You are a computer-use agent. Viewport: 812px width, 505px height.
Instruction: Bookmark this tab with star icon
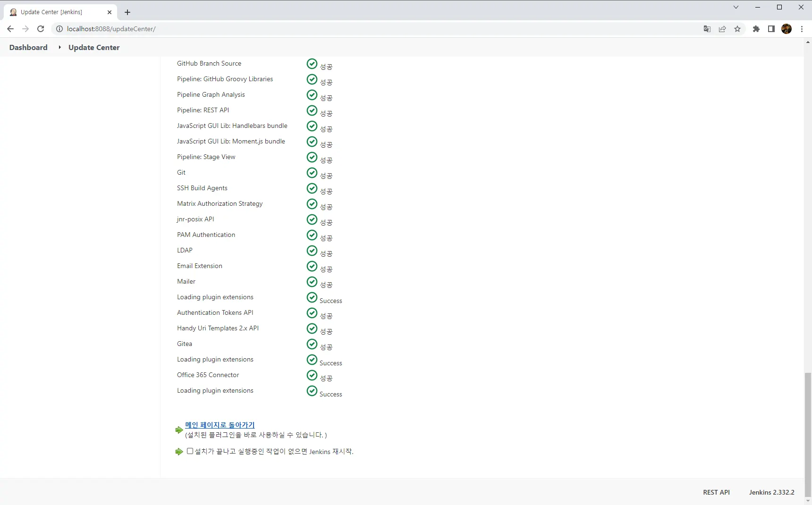pos(737,29)
